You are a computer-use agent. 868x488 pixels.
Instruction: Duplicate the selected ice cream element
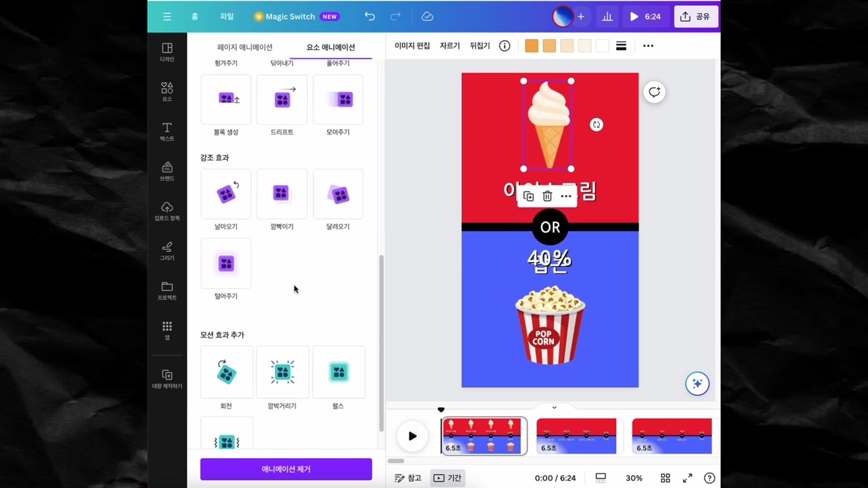(529, 196)
